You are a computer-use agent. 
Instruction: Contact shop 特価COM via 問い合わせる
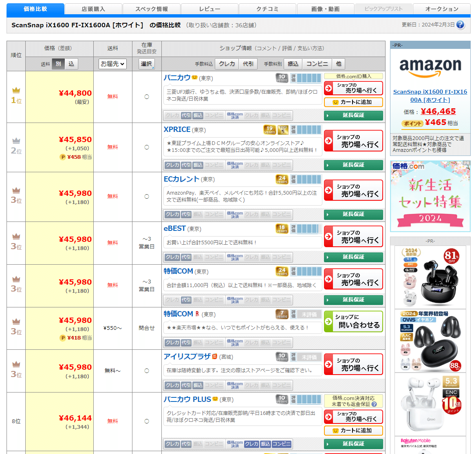point(353,322)
